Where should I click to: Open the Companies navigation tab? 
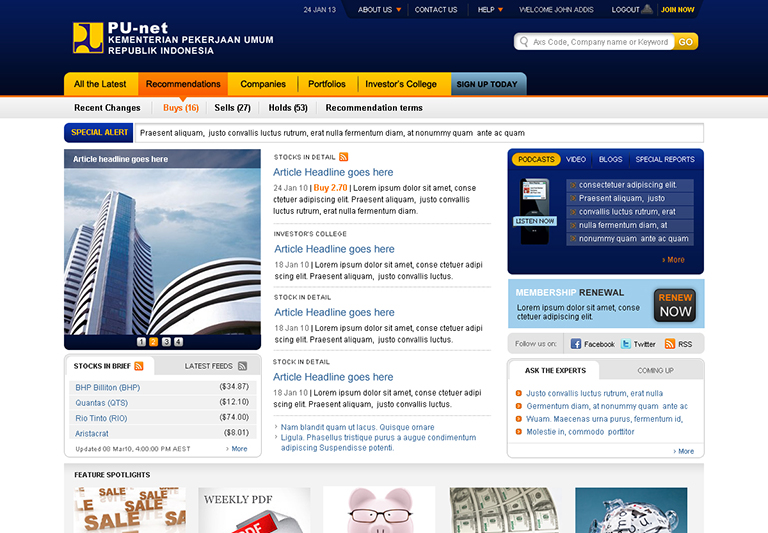coord(263,84)
